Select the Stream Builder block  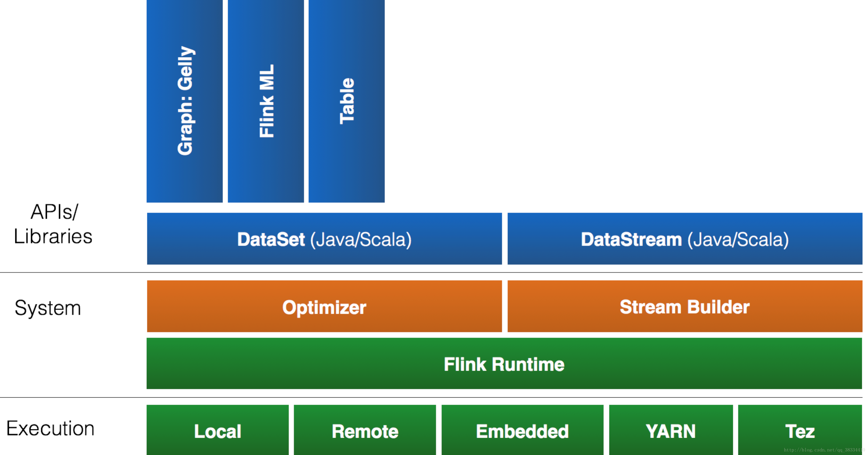point(685,306)
